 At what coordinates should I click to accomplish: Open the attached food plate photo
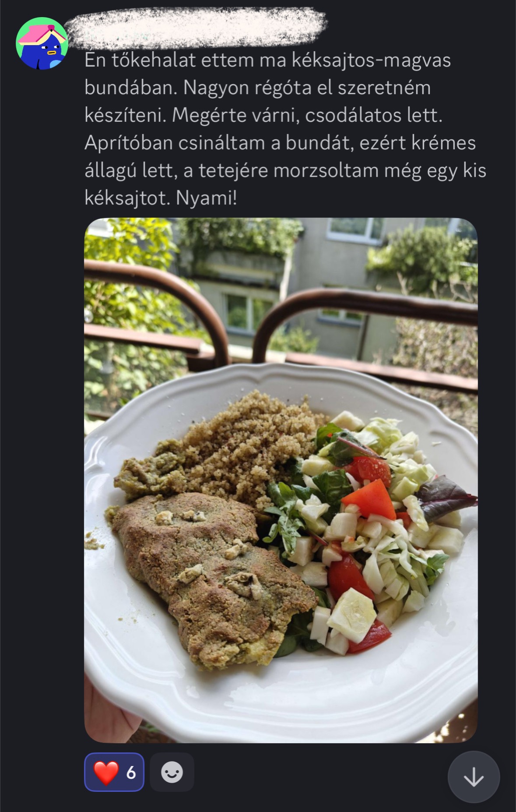click(281, 480)
